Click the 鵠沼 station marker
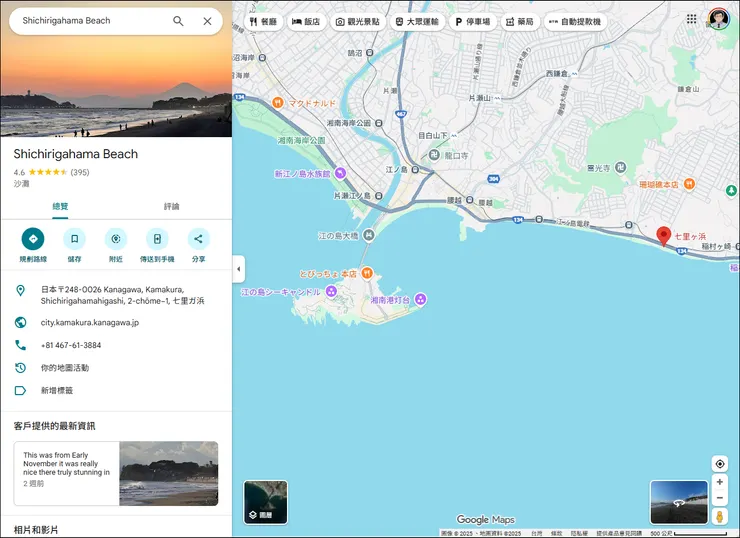740x538 pixels. click(x=370, y=53)
